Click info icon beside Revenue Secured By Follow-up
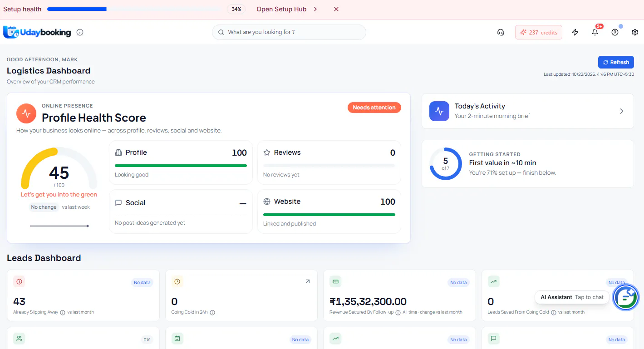644x349 pixels. pos(398,312)
